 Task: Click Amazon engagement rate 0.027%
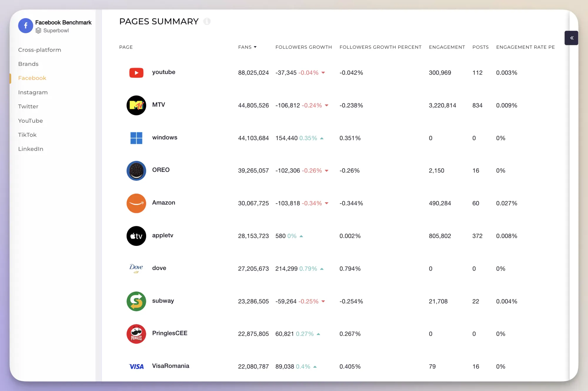click(x=507, y=203)
